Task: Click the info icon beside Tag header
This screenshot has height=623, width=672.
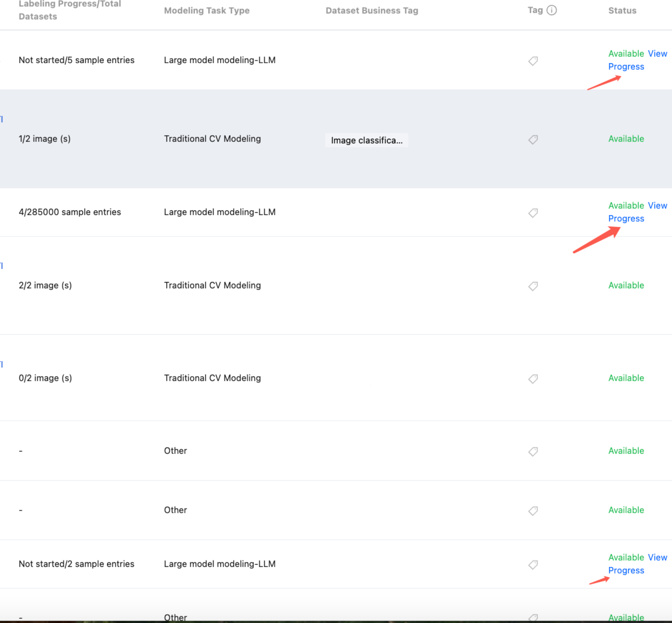Action: pyautogui.click(x=552, y=11)
